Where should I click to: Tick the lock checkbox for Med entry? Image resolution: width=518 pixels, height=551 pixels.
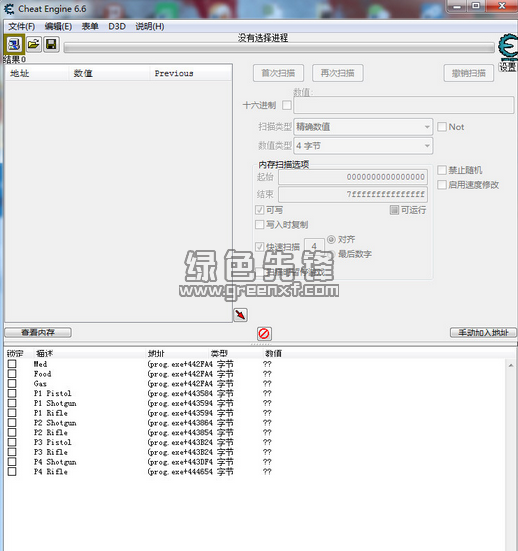(12, 364)
